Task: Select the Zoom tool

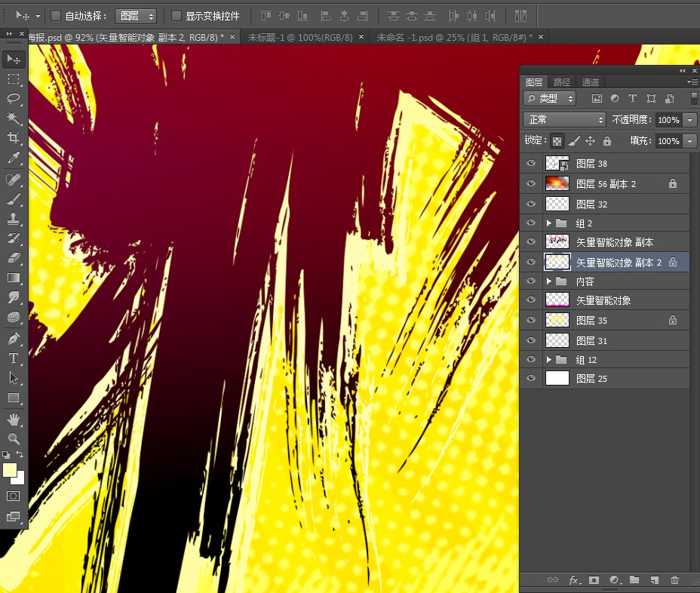Action: click(x=14, y=439)
